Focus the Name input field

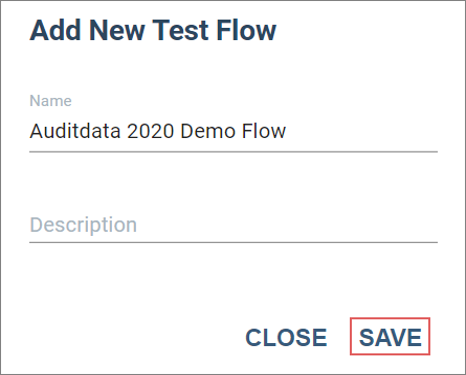tap(233, 131)
